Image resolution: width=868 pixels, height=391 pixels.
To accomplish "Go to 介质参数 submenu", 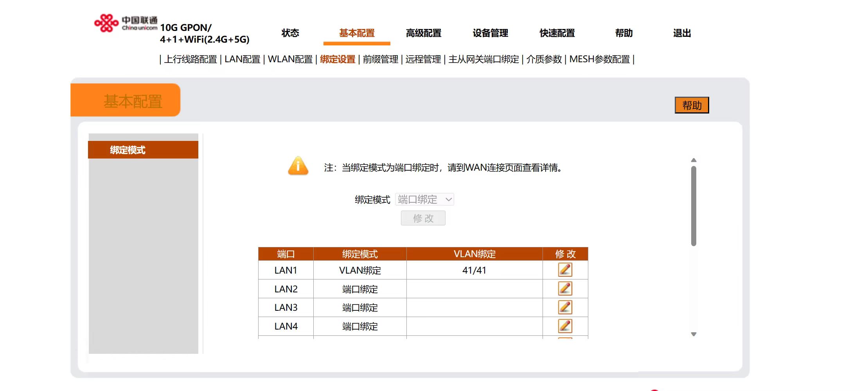I will point(544,59).
